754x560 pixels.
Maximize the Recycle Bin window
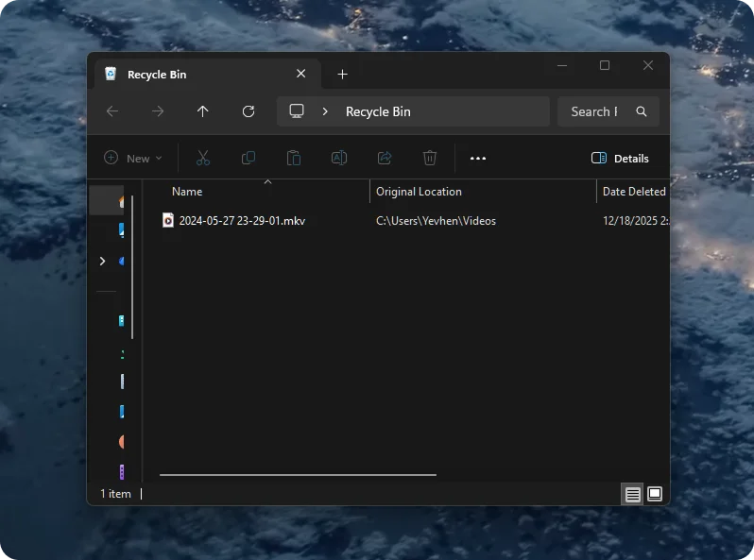[x=605, y=65]
